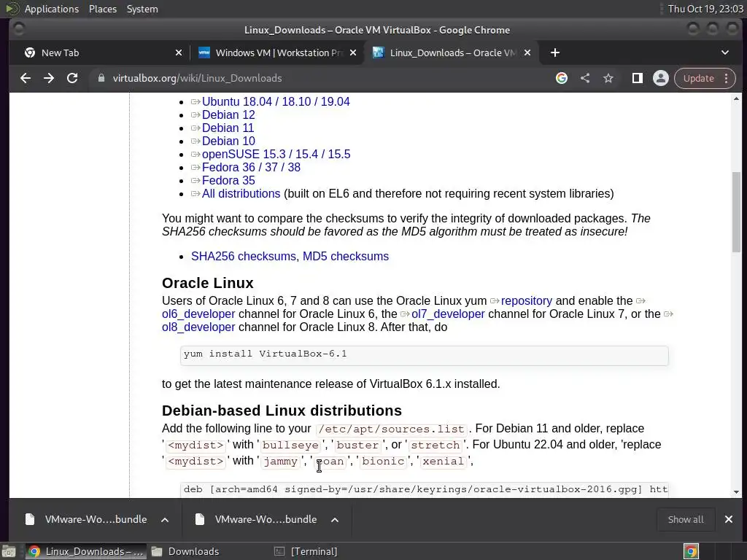Click page scrollbar up arrow

(x=737, y=98)
